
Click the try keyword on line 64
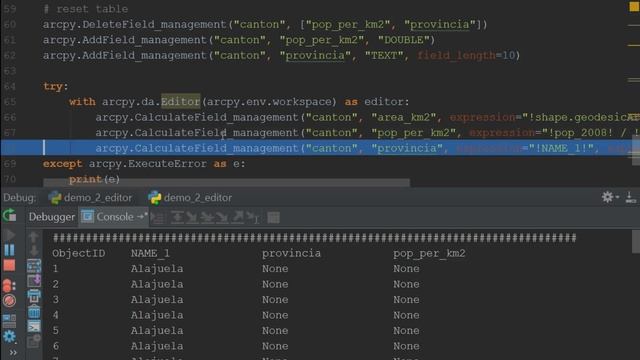[x=53, y=86]
